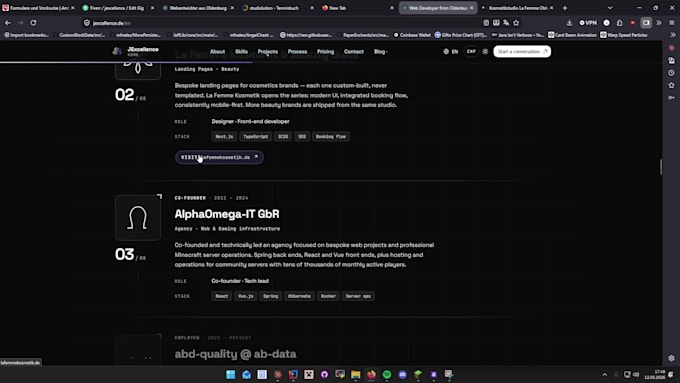Open the downloads panel
Screen dimensions: 680x383
point(569,23)
